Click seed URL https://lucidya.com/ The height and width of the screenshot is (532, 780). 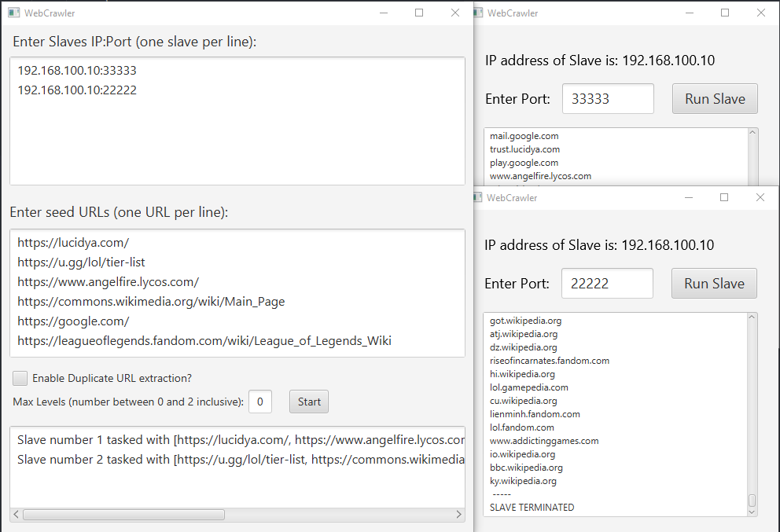pyautogui.click(x=73, y=243)
